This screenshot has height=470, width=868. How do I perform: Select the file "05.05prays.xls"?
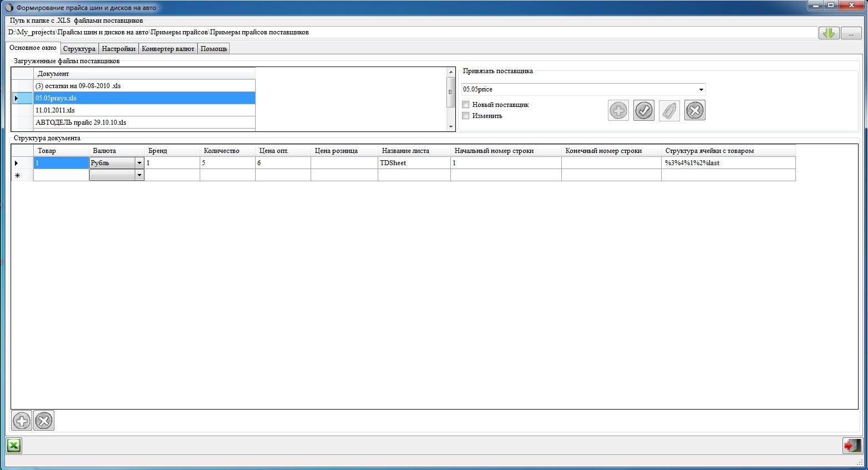click(x=144, y=98)
